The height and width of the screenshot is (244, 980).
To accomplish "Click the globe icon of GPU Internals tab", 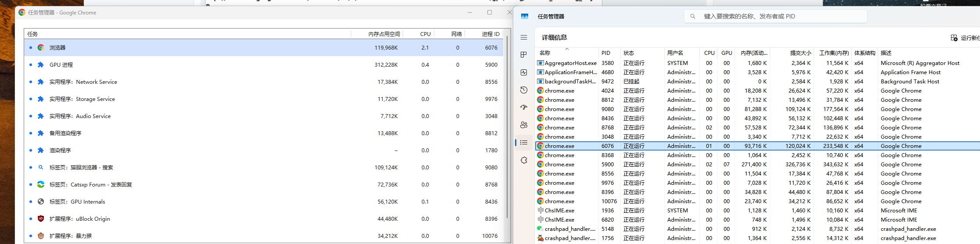I will coord(41,201).
